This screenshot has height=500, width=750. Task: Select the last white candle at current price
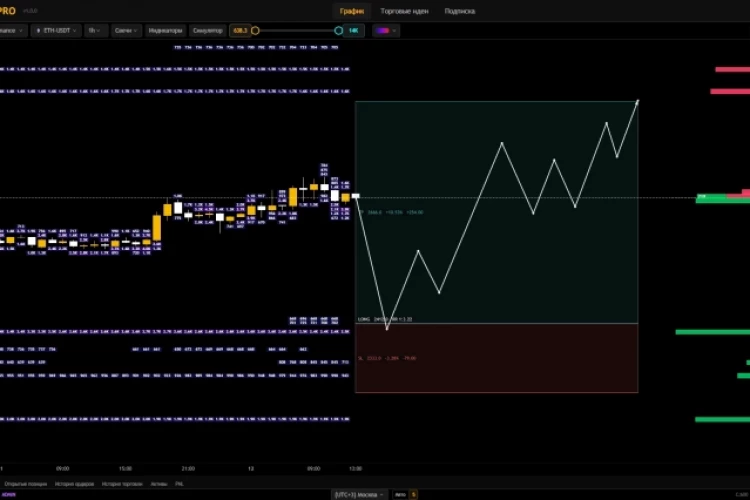pyautogui.click(x=355, y=196)
